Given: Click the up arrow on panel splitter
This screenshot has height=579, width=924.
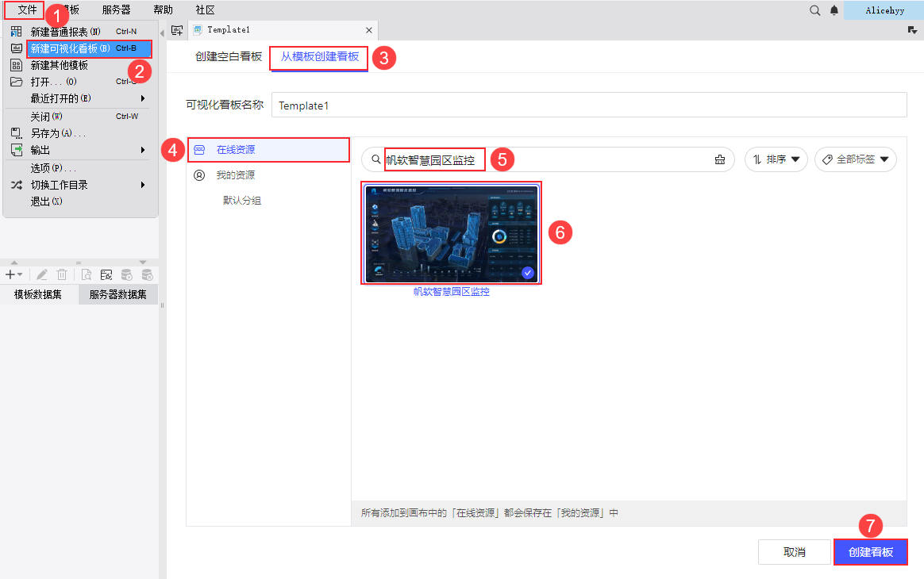Looking at the screenshot, I should pos(14,263).
